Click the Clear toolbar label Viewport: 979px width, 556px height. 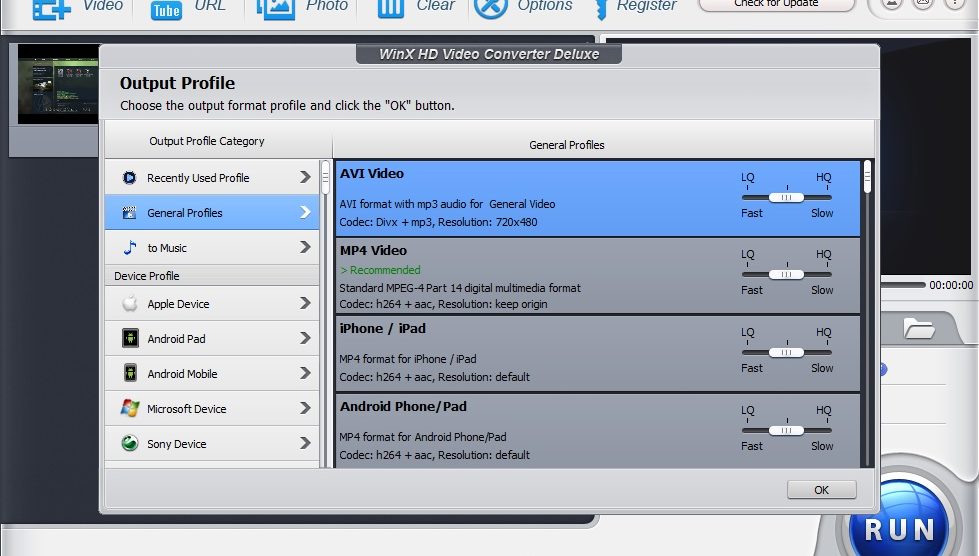pyautogui.click(x=436, y=6)
